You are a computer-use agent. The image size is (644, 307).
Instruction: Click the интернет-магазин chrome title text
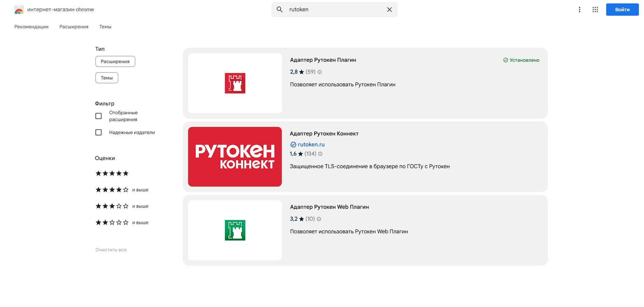[x=61, y=10]
